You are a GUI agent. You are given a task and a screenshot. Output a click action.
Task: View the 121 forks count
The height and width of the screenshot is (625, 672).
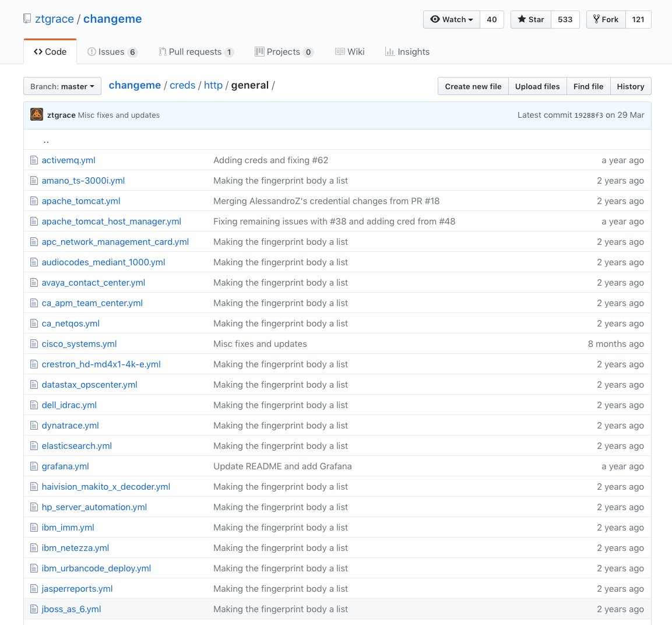pyautogui.click(x=638, y=19)
